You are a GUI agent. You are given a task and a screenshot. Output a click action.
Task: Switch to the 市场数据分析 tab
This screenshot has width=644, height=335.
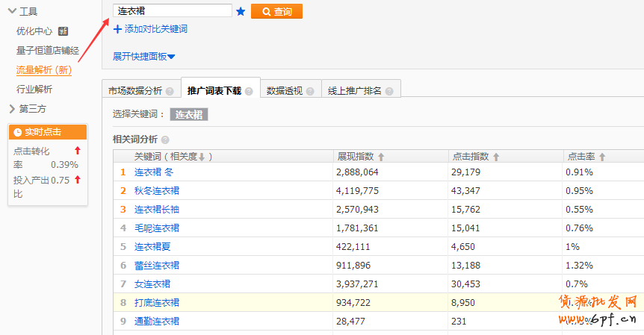click(x=135, y=91)
